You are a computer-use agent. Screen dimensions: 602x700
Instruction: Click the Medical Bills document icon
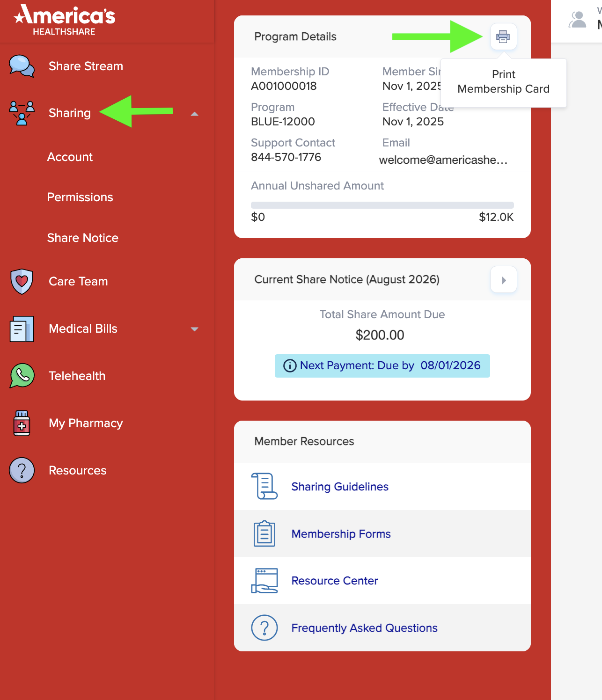coord(22,328)
